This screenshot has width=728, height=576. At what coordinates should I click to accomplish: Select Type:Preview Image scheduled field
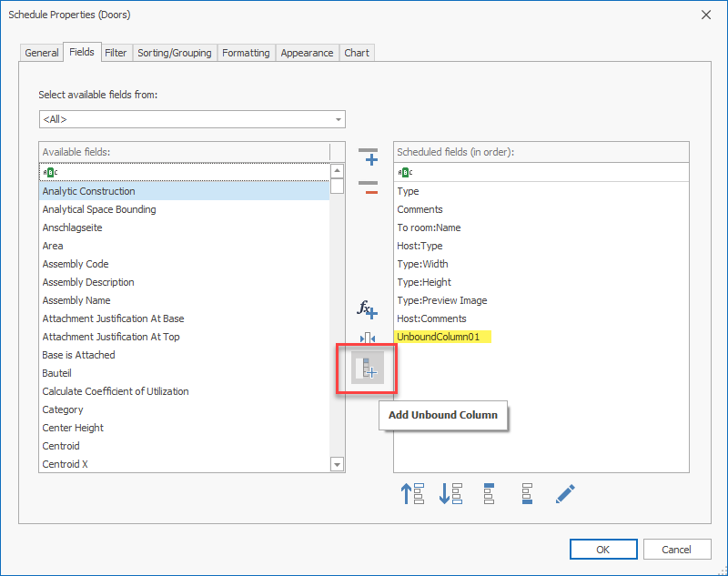tap(541, 300)
